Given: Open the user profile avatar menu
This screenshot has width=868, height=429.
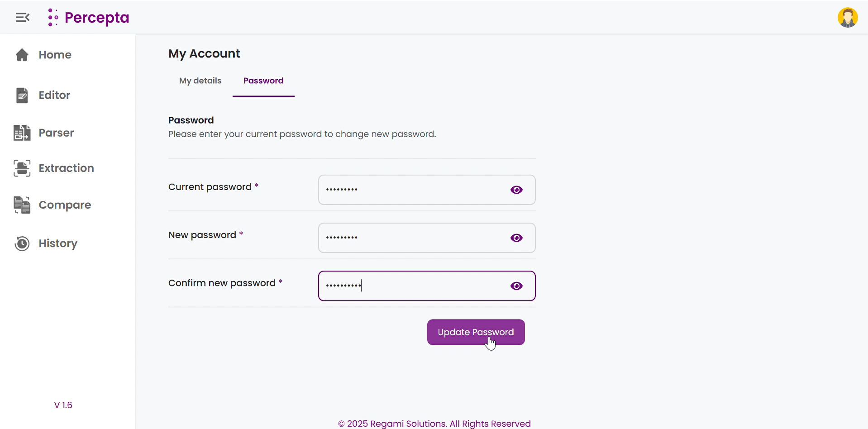Looking at the screenshot, I should [847, 18].
